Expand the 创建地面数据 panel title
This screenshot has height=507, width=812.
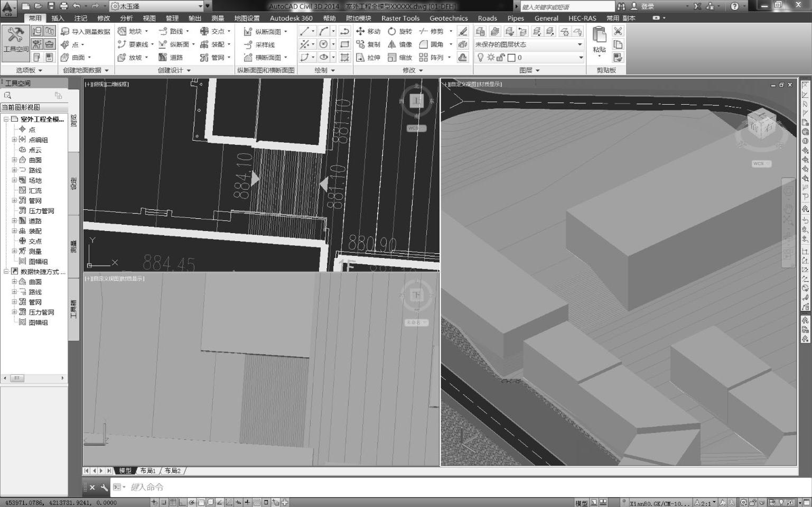coord(86,70)
